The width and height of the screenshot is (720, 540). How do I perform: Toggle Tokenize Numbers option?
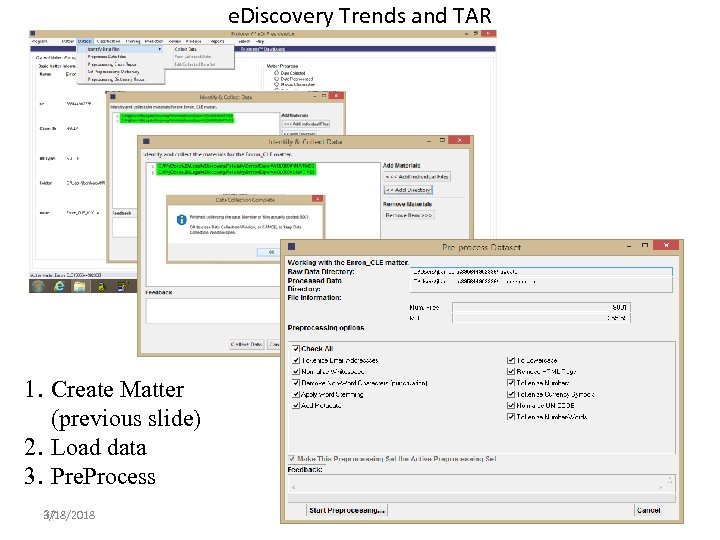pyautogui.click(x=511, y=382)
